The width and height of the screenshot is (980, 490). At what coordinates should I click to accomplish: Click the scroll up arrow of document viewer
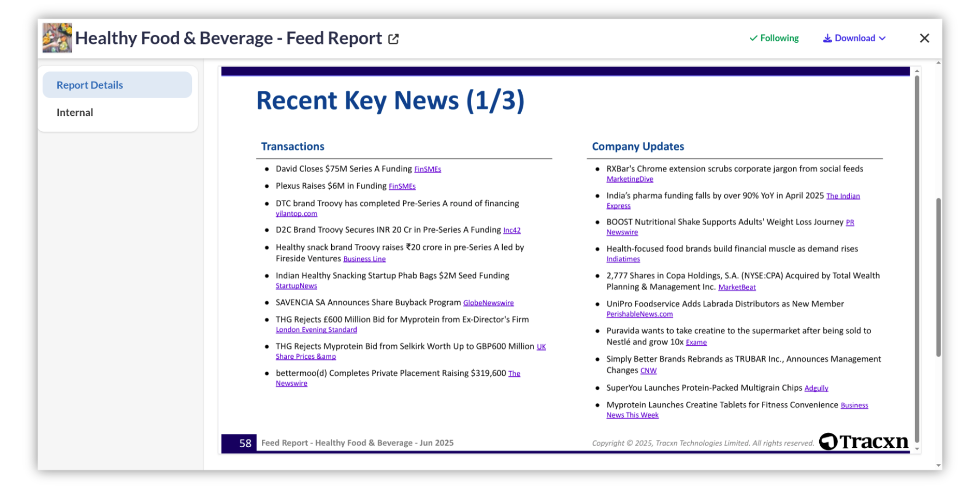pyautogui.click(x=917, y=71)
